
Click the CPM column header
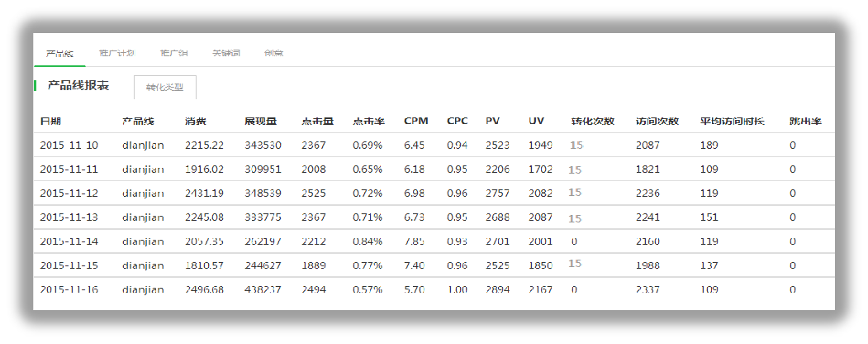point(415,121)
